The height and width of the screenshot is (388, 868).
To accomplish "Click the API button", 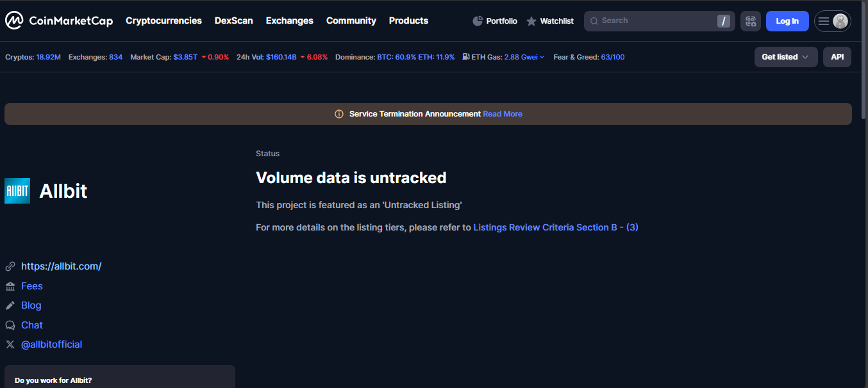I will [837, 57].
